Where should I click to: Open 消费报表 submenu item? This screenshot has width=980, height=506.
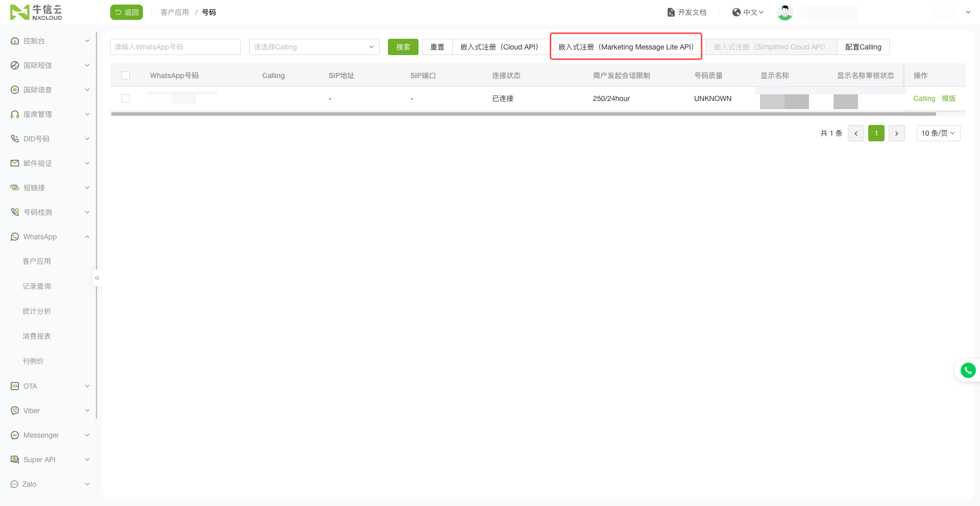(37, 336)
